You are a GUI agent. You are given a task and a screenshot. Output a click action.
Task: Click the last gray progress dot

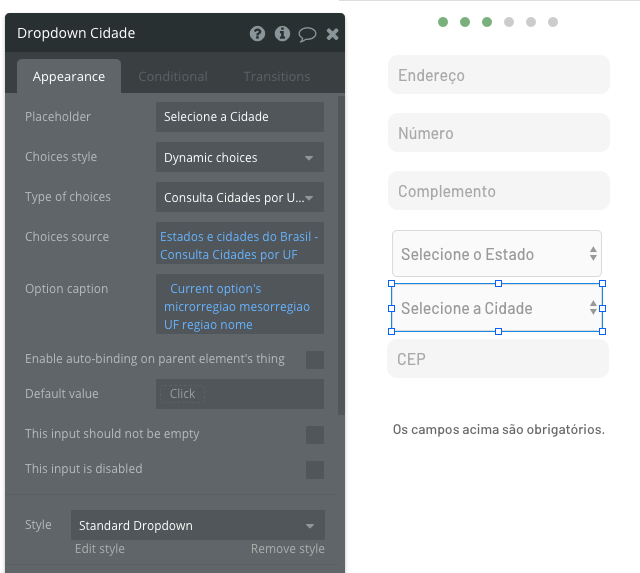(553, 22)
